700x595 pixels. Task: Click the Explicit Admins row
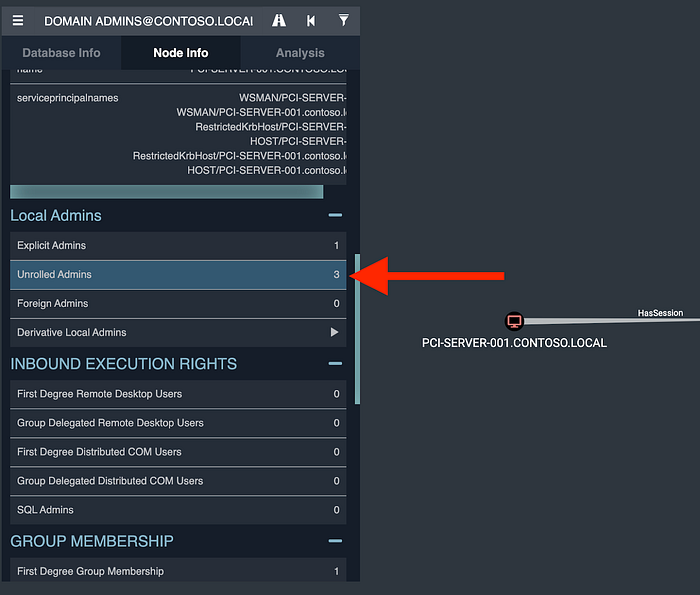coord(178,245)
